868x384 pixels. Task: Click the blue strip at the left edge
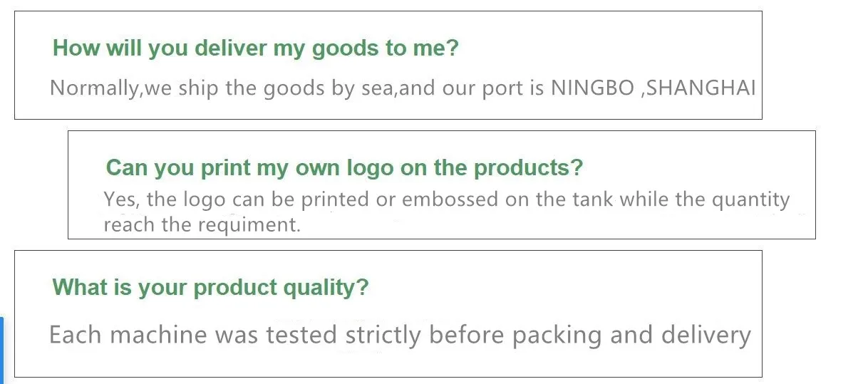click(x=2, y=350)
